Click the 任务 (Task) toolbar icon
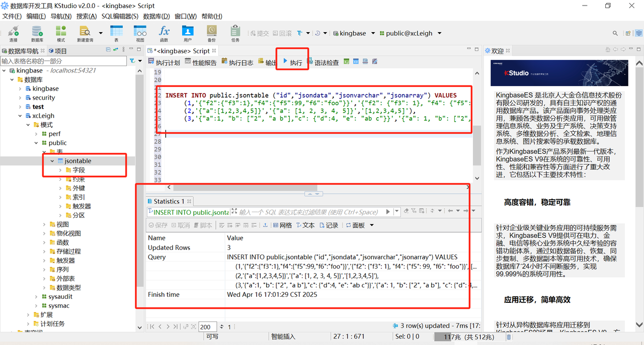Viewport: 644px width, 345px height. tap(235, 34)
